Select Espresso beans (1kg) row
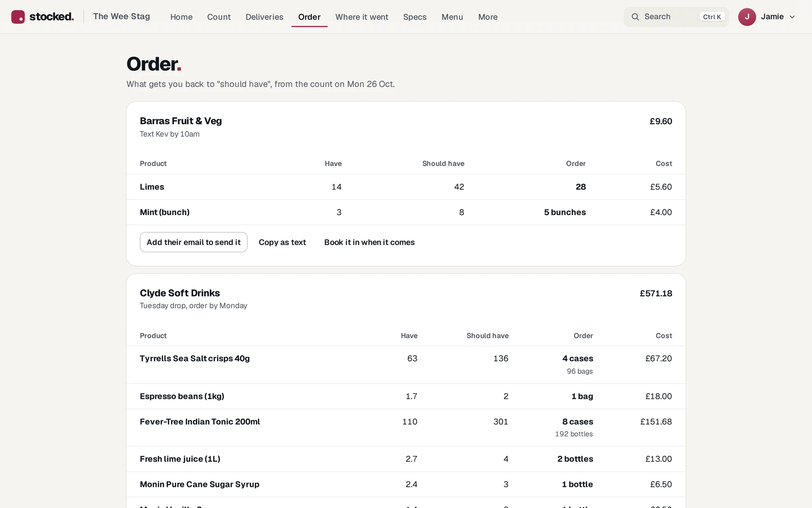Viewport: 812px width, 508px height. pyautogui.click(x=406, y=396)
